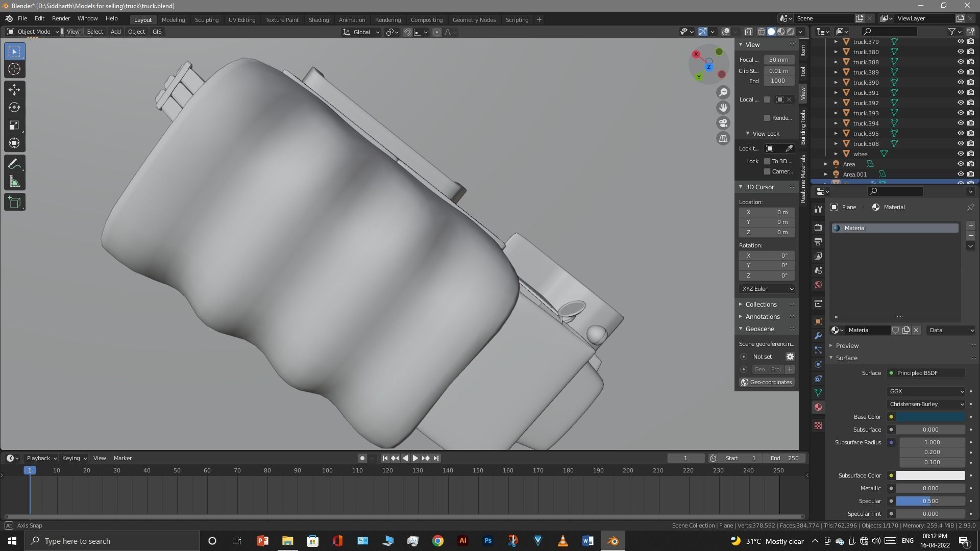Select the Rotate tool
This screenshot has width=980, height=551.
14,108
